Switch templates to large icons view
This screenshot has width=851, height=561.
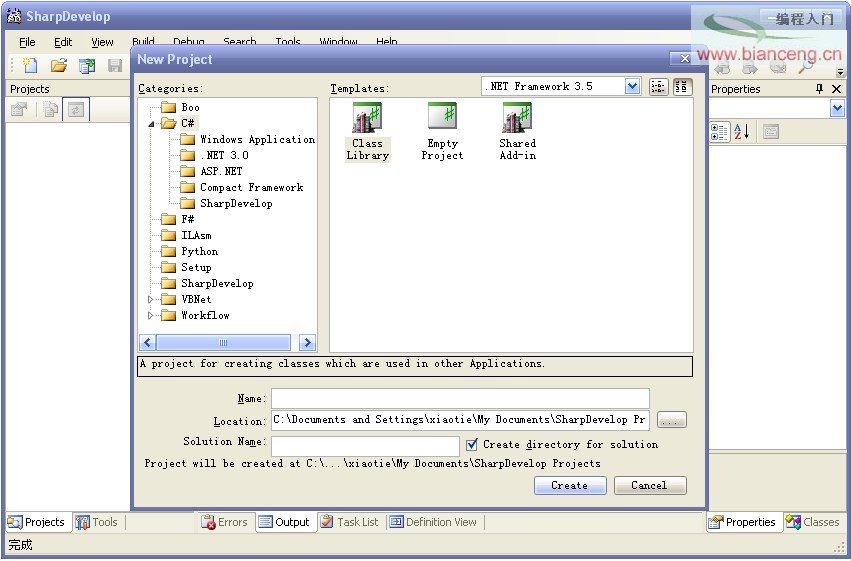tap(682, 87)
